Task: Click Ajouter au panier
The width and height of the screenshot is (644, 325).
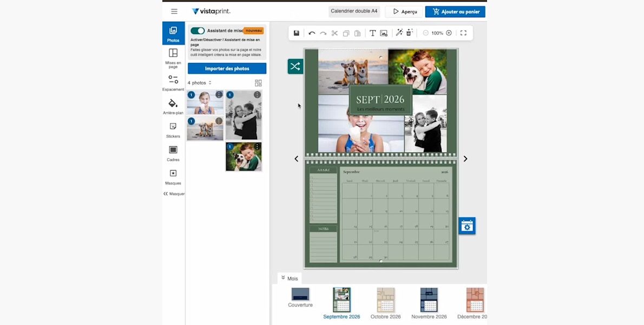Action: (455, 11)
